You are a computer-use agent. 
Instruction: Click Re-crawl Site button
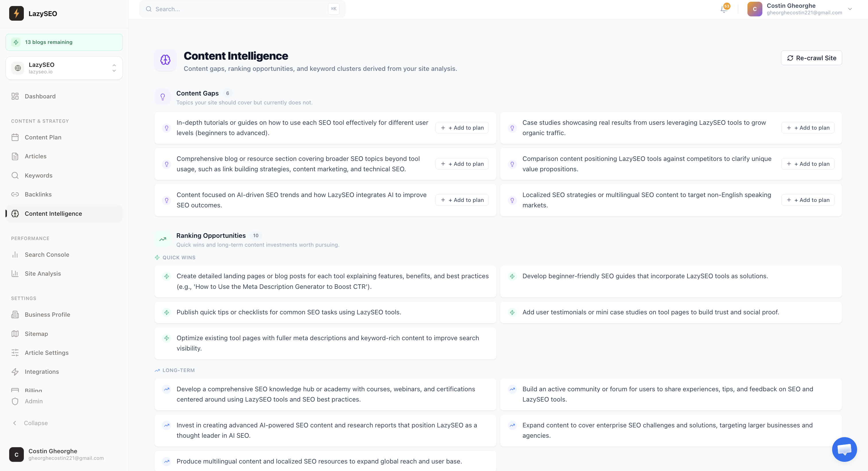coord(811,58)
